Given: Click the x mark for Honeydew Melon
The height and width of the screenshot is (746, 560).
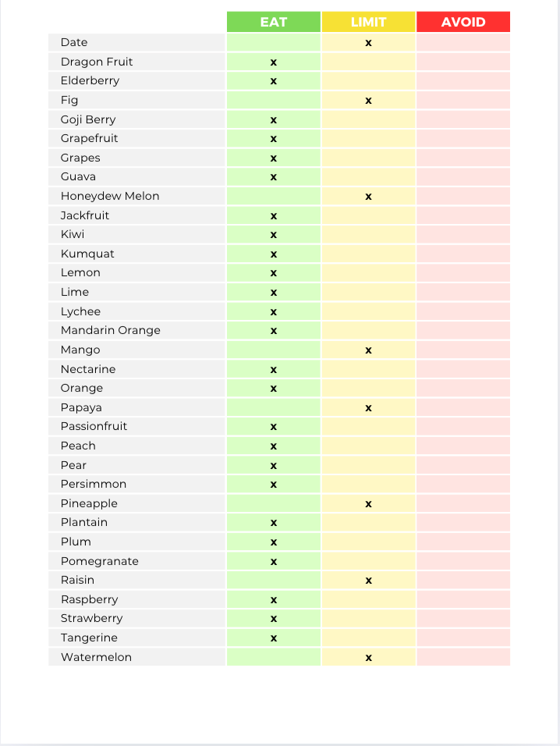Looking at the screenshot, I should [368, 197].
